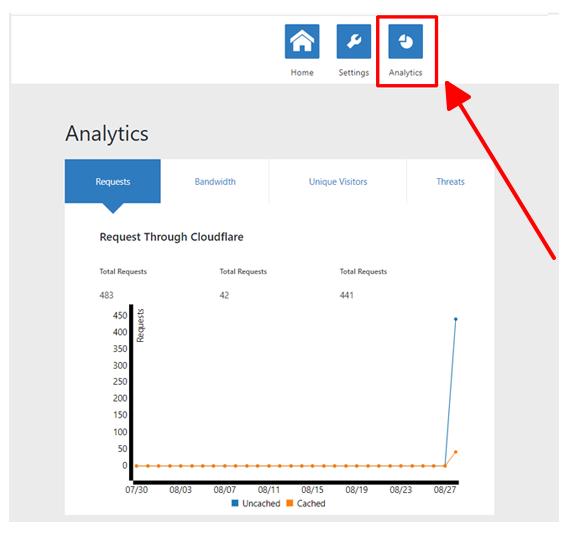567x548 pixels.
Task: Click the Request Through Cloudflare heading
Action: 171,237
